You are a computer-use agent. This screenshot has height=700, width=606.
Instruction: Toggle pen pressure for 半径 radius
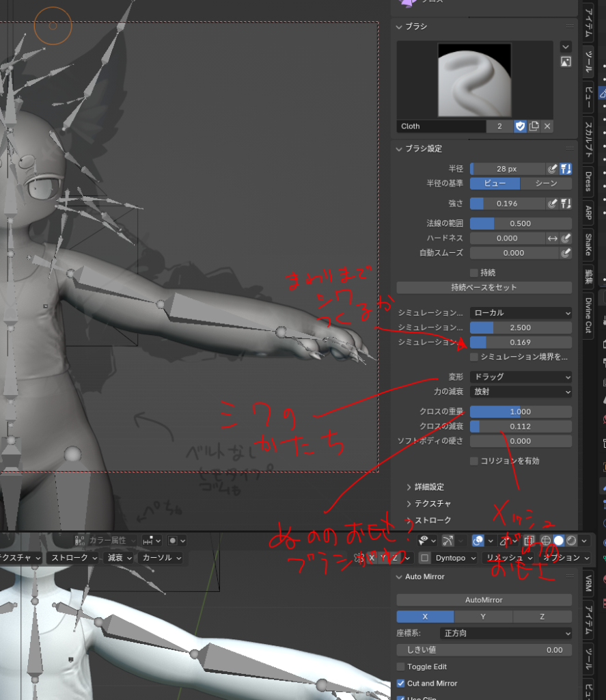[553, 169]
